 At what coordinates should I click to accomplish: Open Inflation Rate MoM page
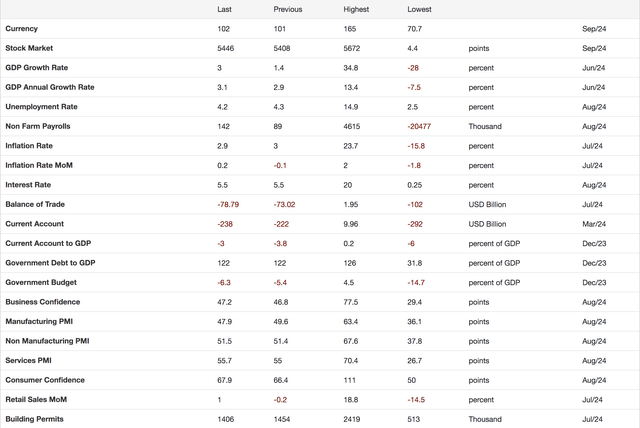click(x=39, y=165)
